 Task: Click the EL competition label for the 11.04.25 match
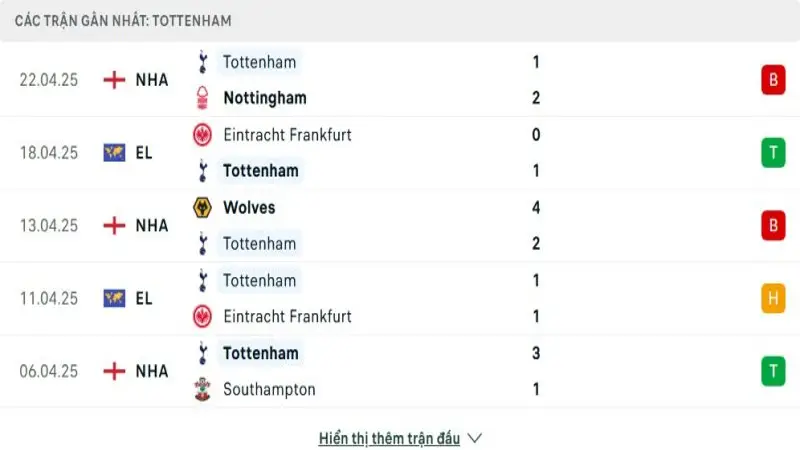[144, 298]
